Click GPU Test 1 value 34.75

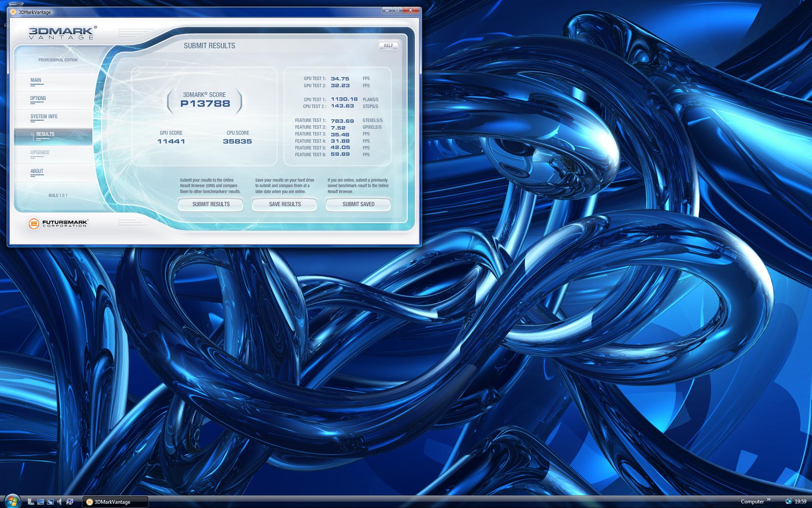point(340,79)
